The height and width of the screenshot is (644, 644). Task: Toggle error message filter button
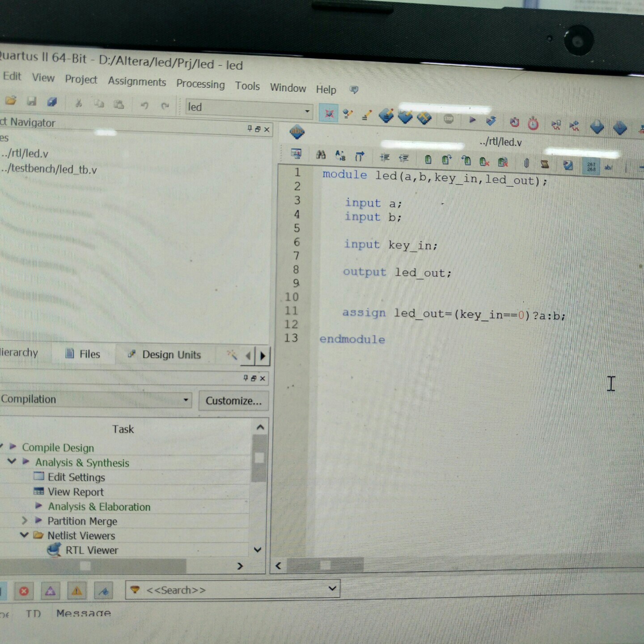[24, 591]
